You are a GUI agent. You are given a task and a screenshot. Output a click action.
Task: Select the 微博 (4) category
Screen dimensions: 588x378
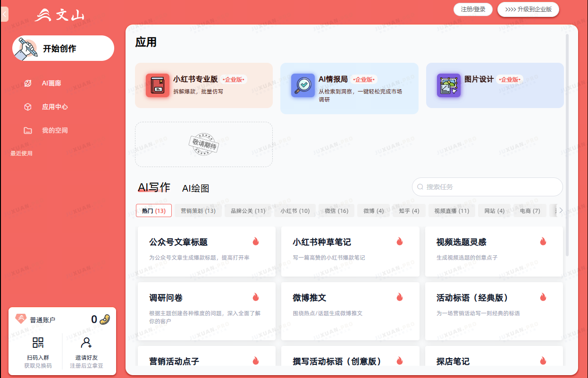click(x=374, y=210)
